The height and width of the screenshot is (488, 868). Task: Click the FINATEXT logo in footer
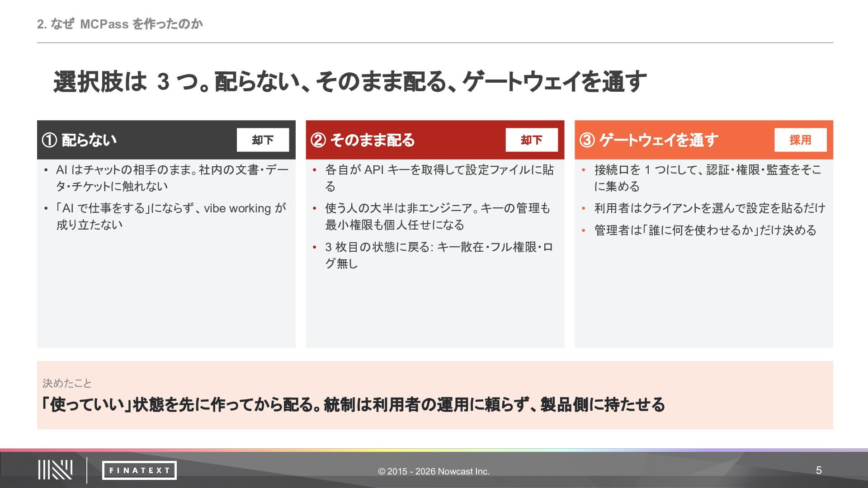click(x=139, y=470)
